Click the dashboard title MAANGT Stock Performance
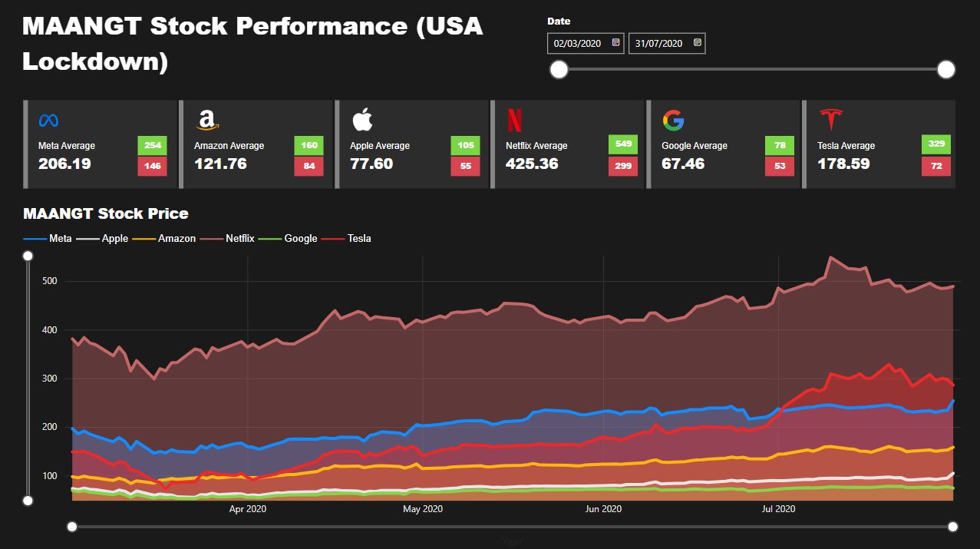The width and height of the screenshot is (980, 549). click(x=252, y=43)
